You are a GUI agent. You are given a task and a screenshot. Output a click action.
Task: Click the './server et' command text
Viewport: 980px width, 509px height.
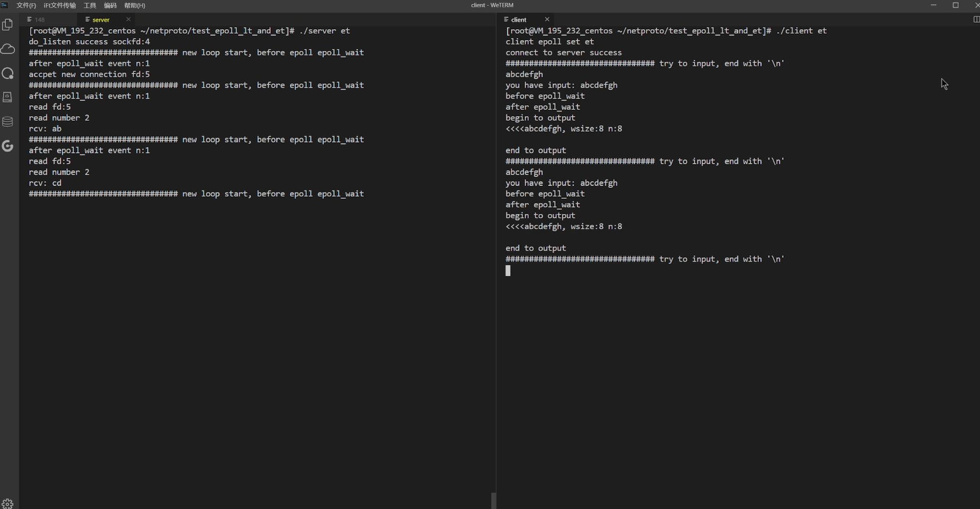coord(324,31)
